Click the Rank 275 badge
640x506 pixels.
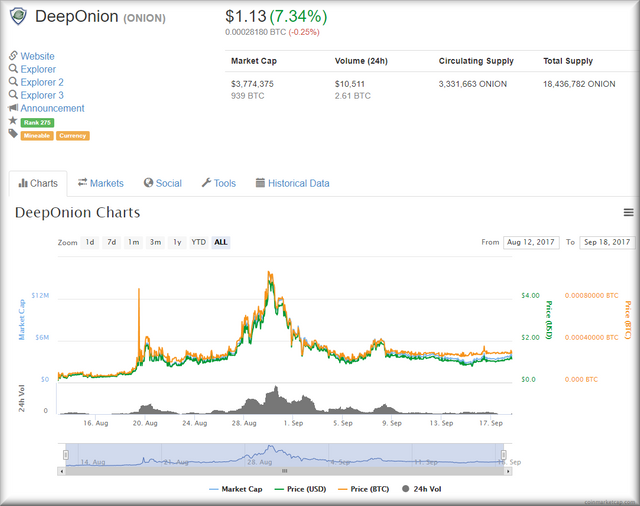[x=37, y=122]
